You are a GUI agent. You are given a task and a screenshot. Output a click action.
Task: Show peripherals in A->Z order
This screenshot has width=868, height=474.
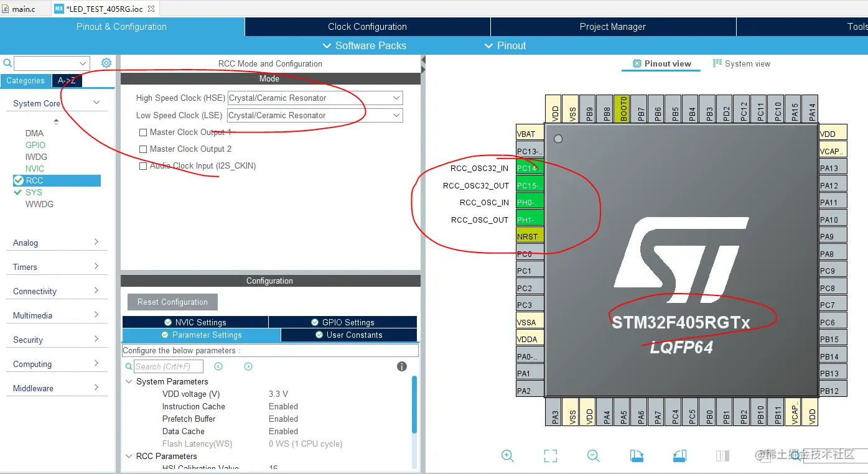(67, 80)
